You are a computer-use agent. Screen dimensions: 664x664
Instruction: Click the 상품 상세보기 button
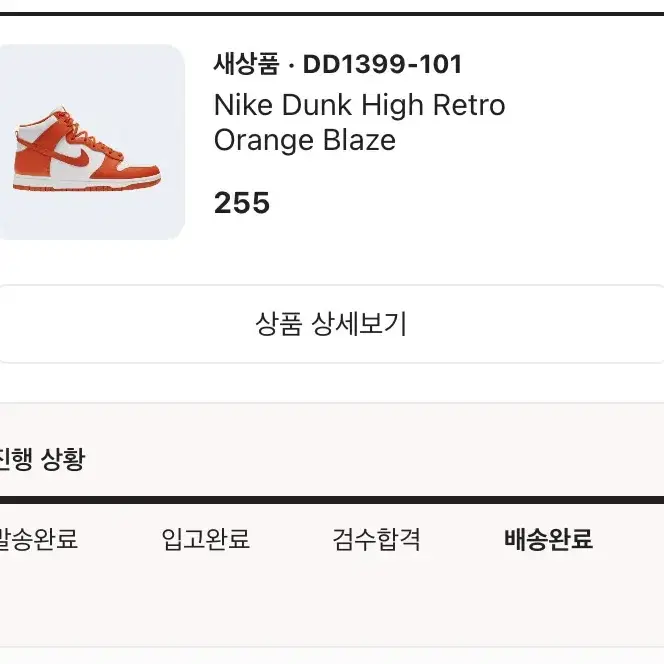(x=332, y=324)
